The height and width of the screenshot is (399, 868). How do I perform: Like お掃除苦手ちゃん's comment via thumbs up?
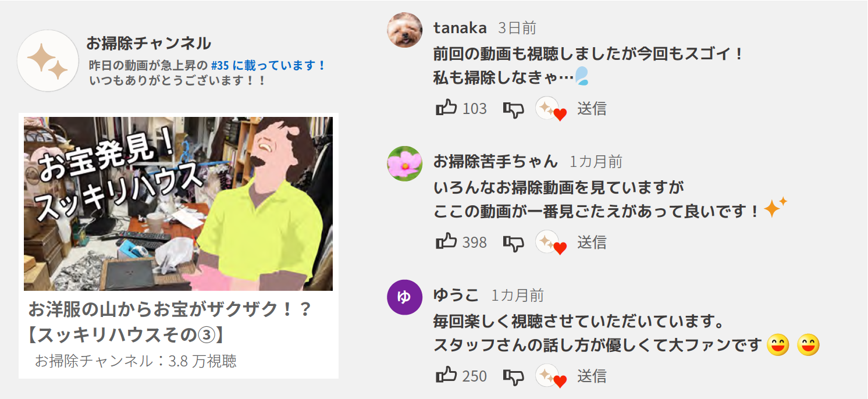pos(447,242)
